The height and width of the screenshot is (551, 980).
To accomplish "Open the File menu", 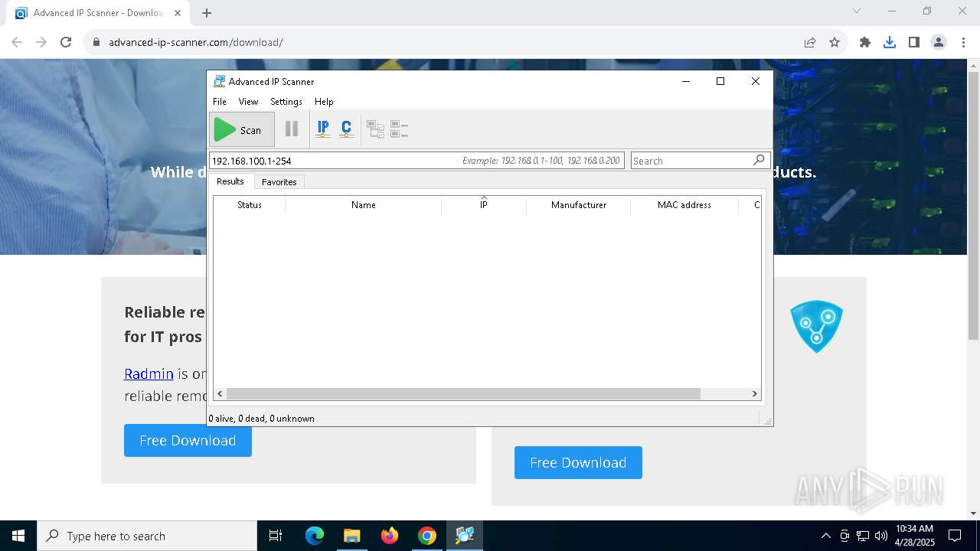I will (x=220, y=102).
